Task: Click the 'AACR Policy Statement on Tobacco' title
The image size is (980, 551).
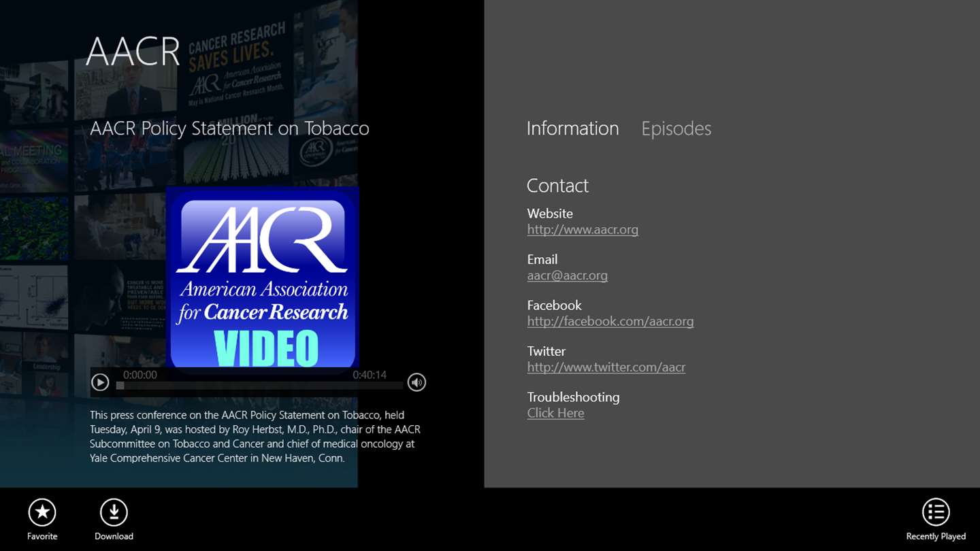Action: pos(229,129)
